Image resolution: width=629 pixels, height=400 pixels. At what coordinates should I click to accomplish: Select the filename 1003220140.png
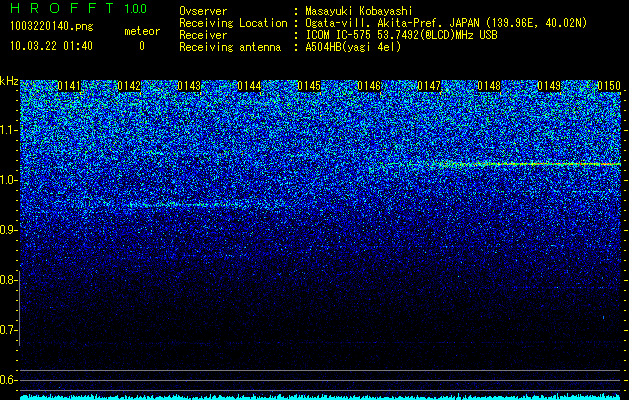pyautogui.click(x=52, y=26)
